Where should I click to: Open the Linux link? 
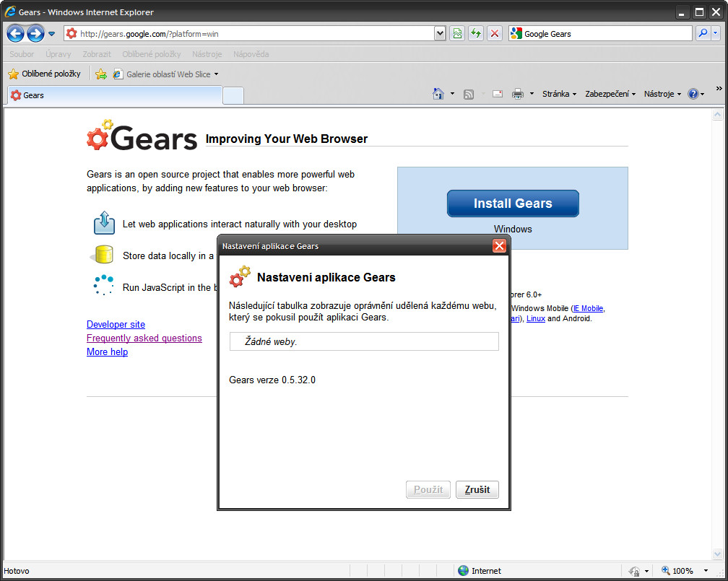(536, 318)
